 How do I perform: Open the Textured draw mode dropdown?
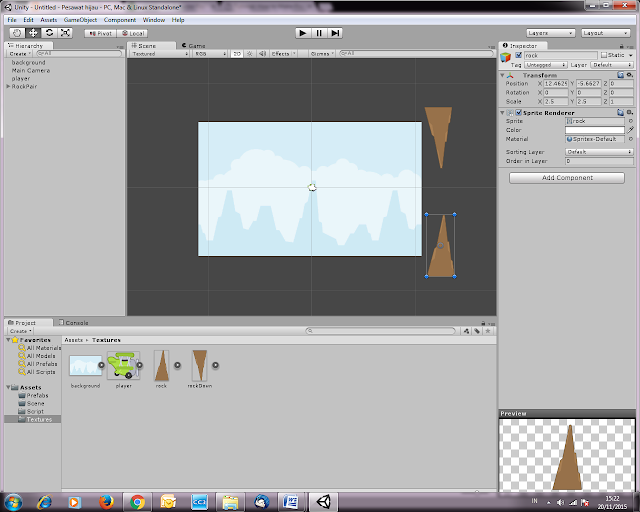pos(160,53)
